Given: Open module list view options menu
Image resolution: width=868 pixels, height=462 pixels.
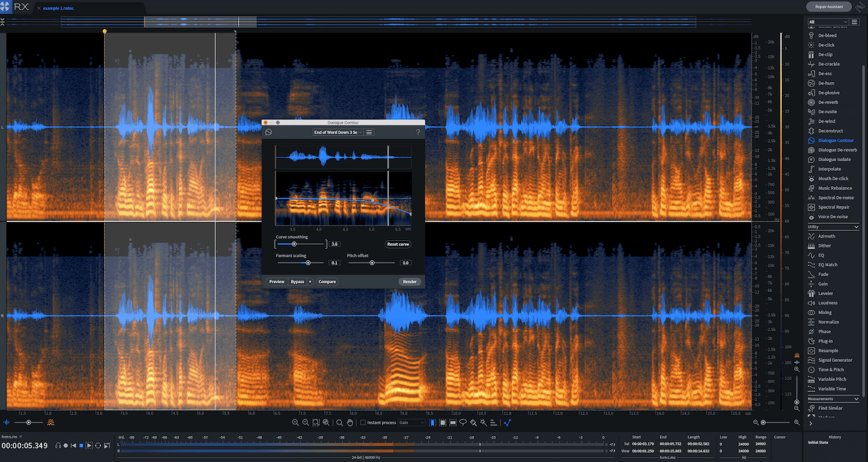Looking at the screenshot, I should point(854,22).
